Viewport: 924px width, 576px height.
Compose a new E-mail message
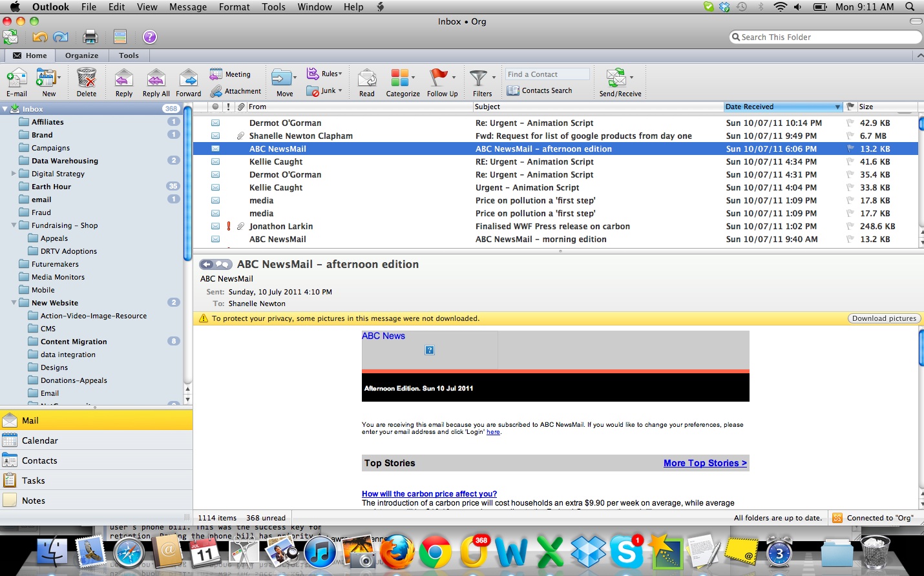coord(17,83)
